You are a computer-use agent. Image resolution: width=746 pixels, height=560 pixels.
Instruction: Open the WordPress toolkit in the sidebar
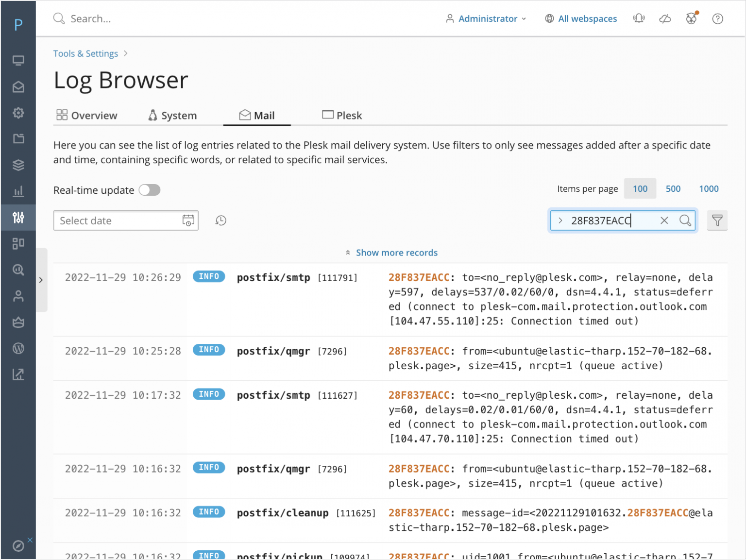[x=18, y=348]
